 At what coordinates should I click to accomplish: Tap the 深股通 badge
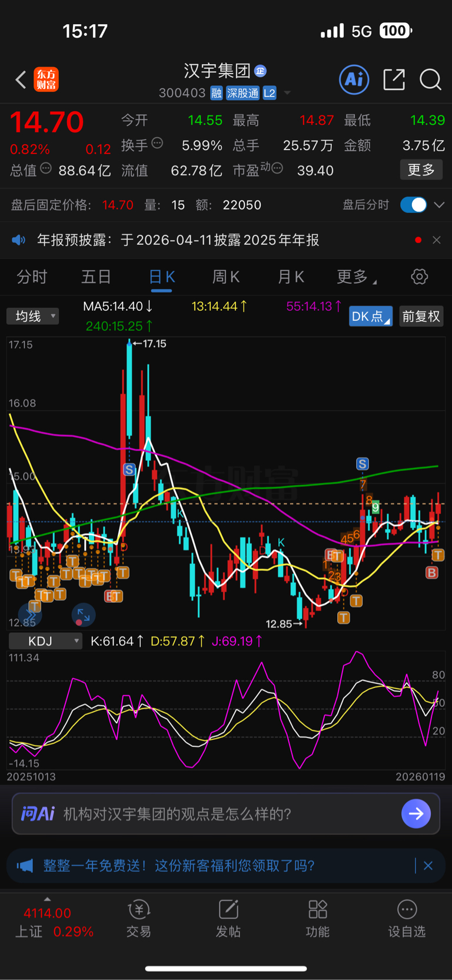click(x=243, y=93)
